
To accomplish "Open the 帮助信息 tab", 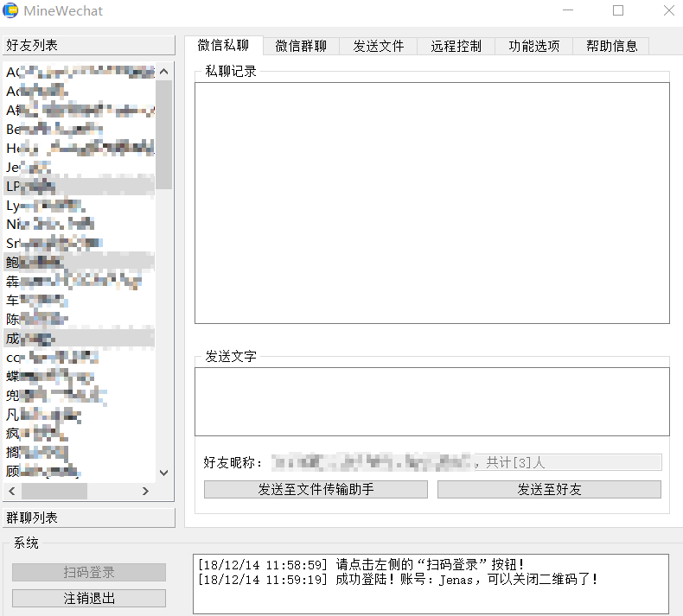I will (611, 46).
